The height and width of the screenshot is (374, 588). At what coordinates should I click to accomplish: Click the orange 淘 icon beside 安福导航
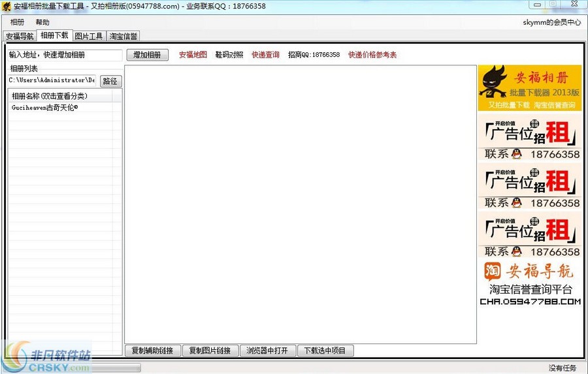tap(493, 271)
